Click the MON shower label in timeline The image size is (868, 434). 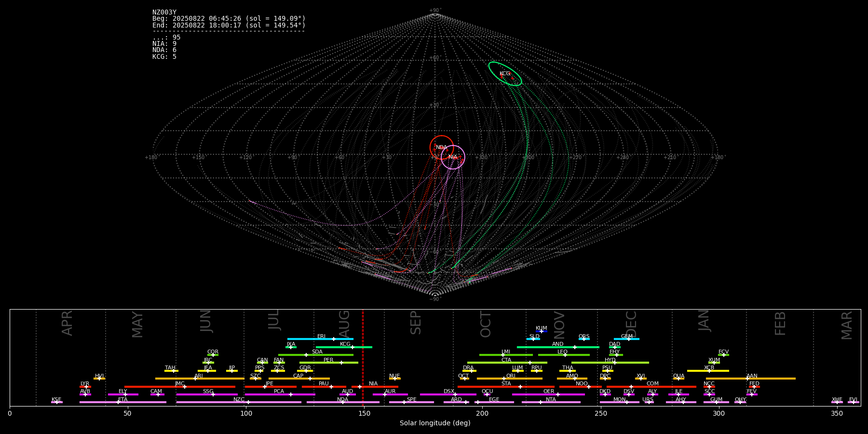point(620,400)
